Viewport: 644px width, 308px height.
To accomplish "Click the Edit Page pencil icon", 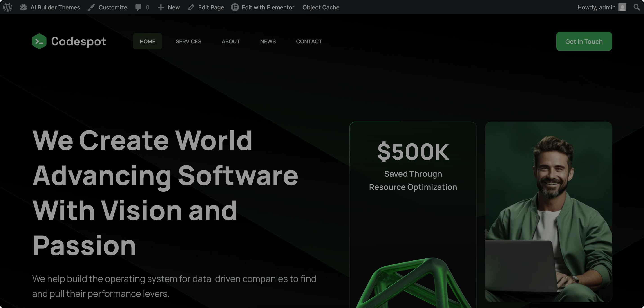I will pos(191,7).
